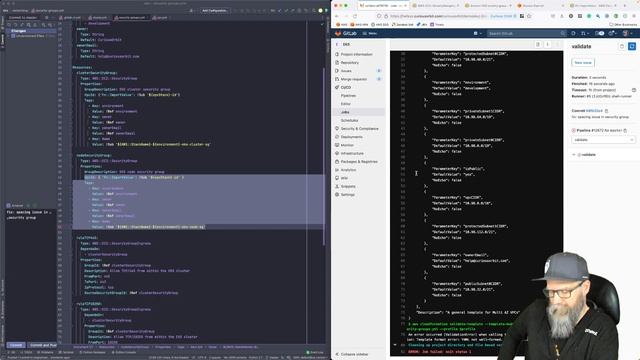Click the New issue button

pos(583,63)
